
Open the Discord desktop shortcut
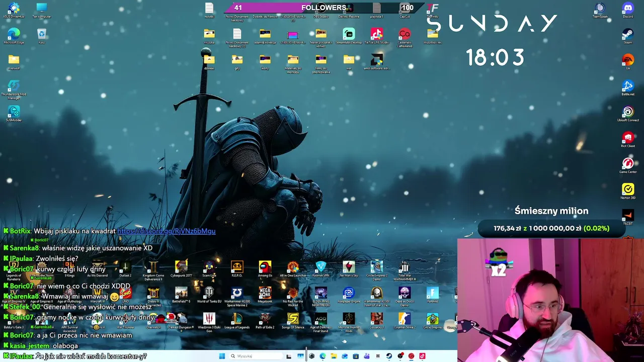[x=628, y=9]
